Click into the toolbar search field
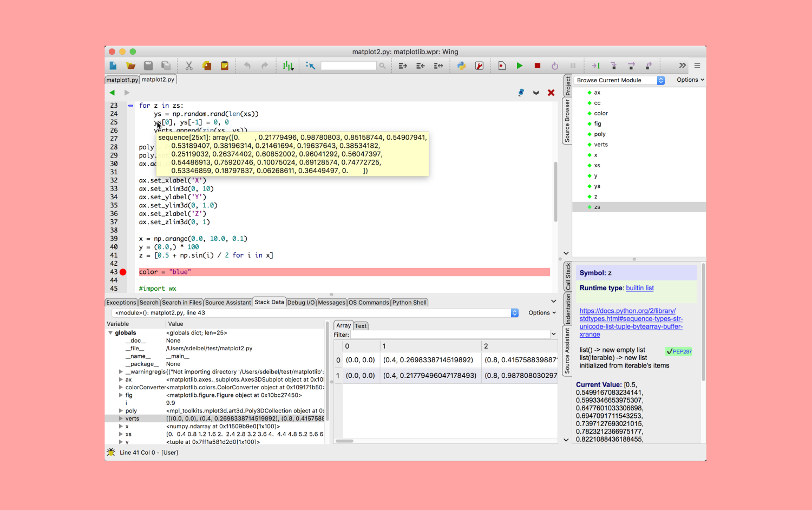This screenshot has height=510, width=812. 349,66
